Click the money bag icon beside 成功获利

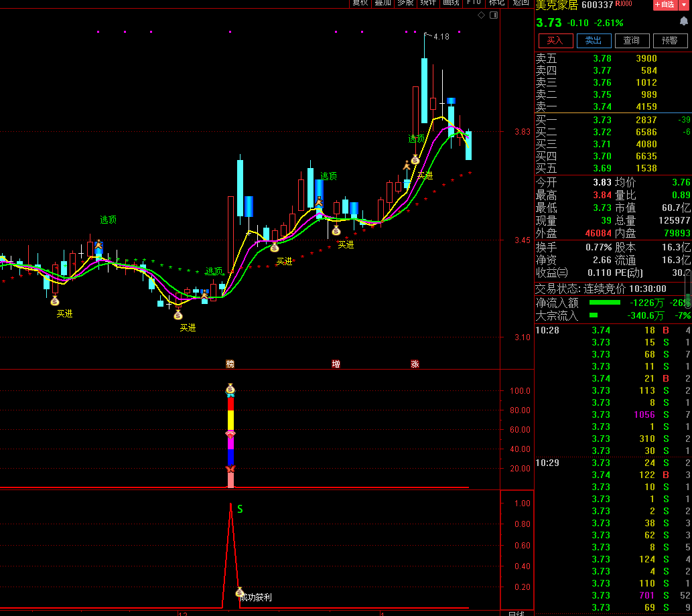[x=240, y=592]
